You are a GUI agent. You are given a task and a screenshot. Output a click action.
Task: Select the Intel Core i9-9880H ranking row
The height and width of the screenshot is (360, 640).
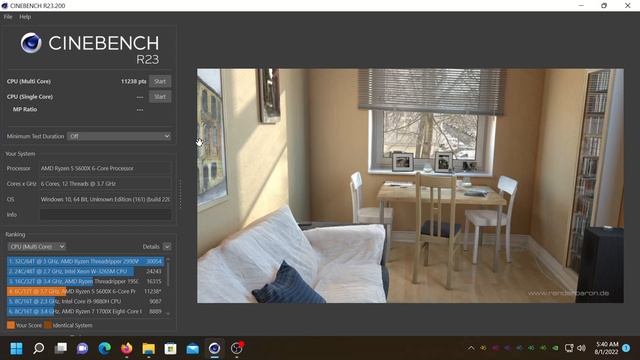click(x=85, y=301)
